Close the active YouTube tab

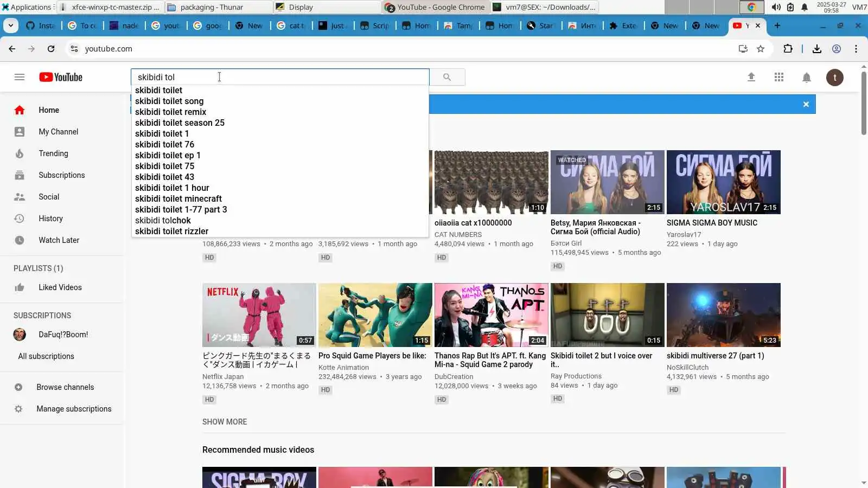click(x=758, y=25)
